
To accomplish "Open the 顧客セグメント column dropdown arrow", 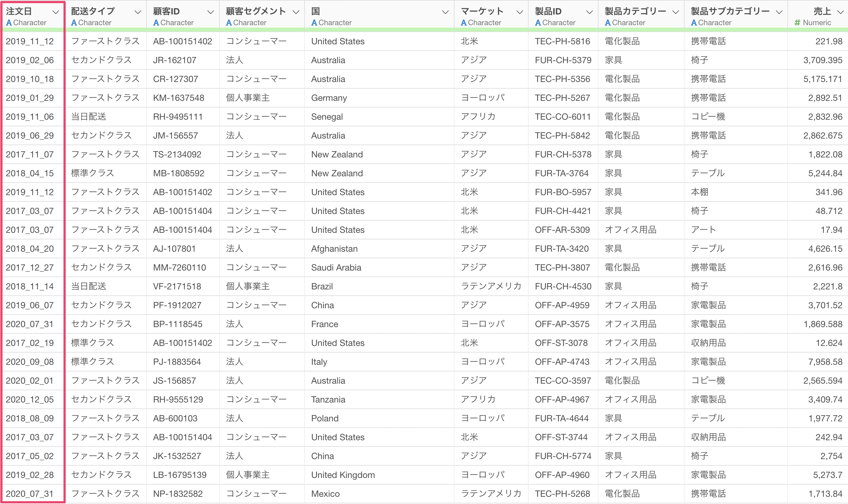I will 296,12.
